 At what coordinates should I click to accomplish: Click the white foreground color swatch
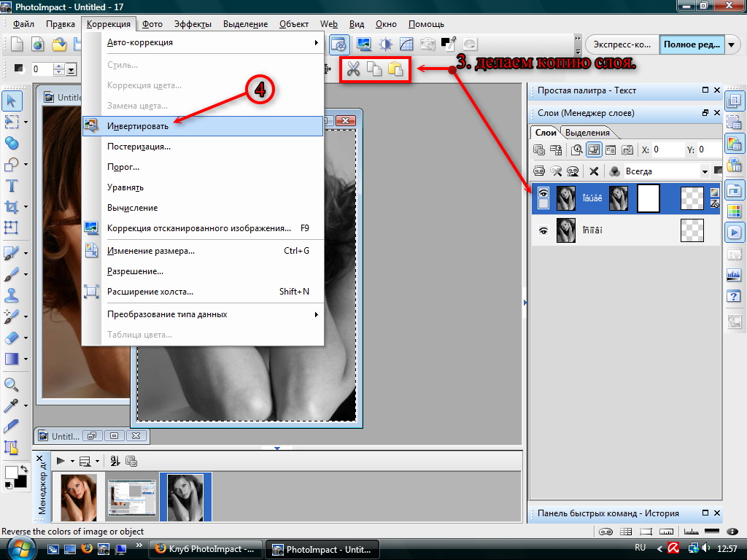(10, 472)
